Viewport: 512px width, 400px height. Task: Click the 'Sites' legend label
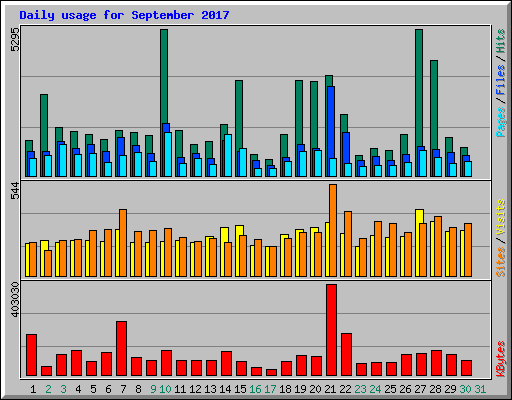pyautogui.click(x=501, y=262)
